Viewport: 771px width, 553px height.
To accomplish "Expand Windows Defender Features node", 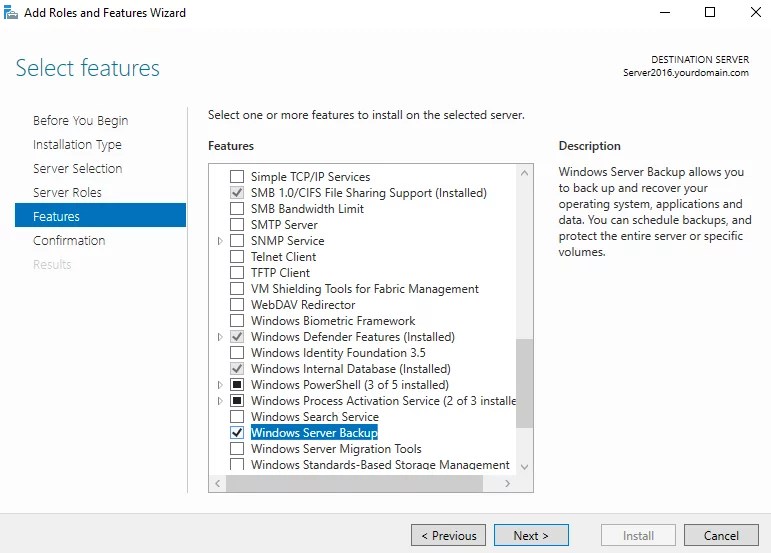I will pyautogui.click(x=220, y=337).
